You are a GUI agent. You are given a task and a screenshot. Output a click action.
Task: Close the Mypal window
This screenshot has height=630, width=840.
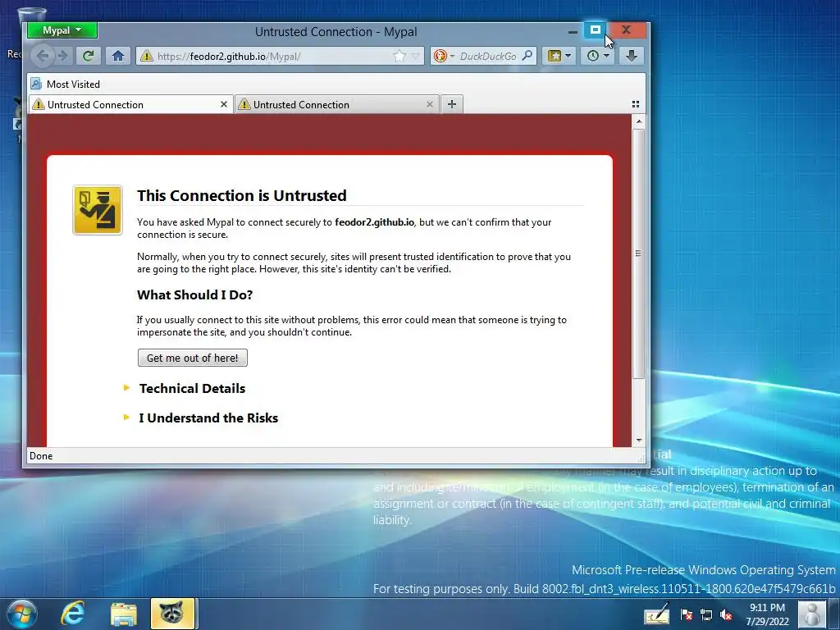(626, 30)
